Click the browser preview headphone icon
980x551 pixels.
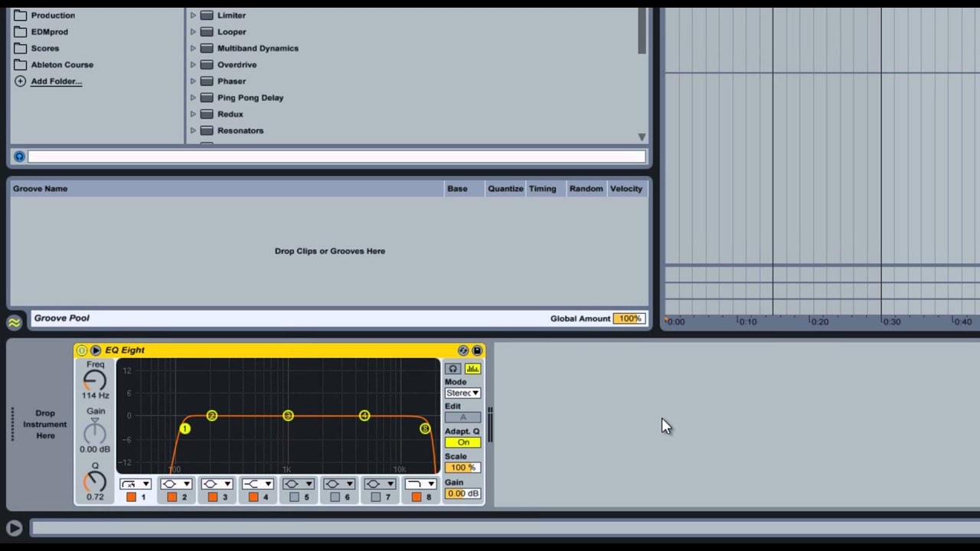(19, 157)
